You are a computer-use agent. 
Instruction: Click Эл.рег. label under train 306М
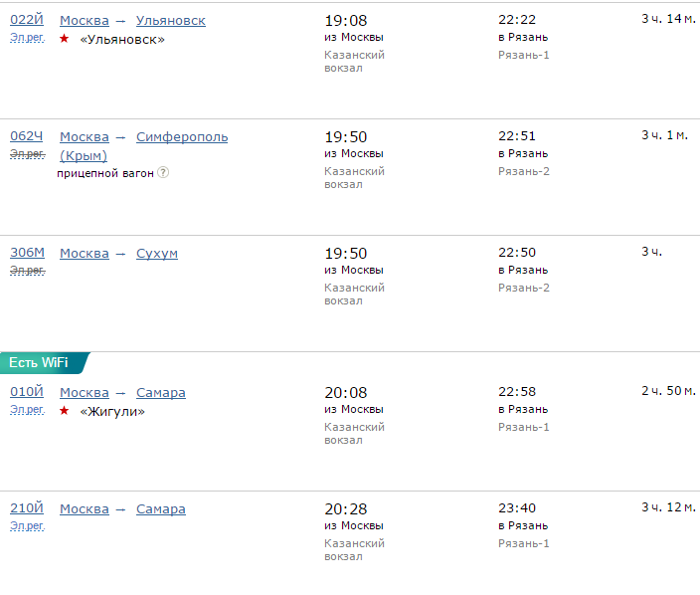27,271
